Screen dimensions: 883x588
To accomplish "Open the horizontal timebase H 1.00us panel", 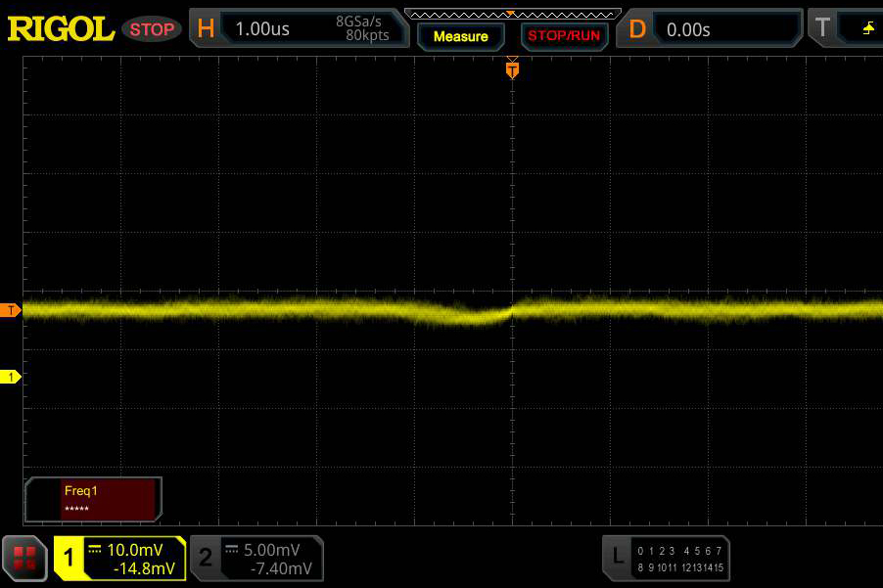I will coord(299,28).
